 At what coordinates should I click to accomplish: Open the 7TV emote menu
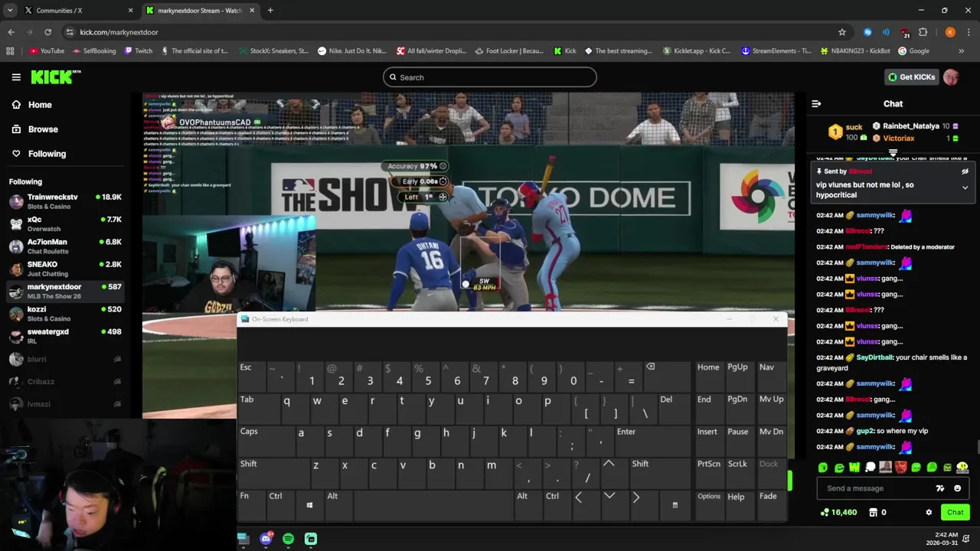point(940,488)
